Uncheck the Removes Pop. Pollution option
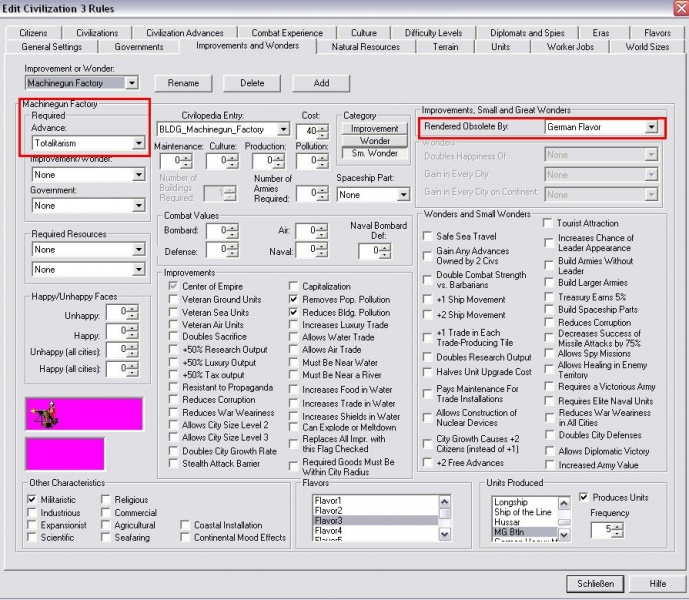This screenshot has height=600, width=689. 295,299
